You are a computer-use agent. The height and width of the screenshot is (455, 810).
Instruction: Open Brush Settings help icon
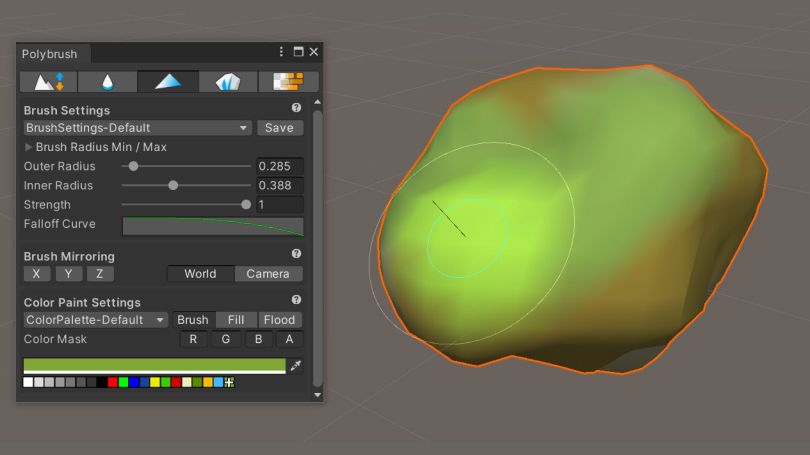(x=296, y=107)
